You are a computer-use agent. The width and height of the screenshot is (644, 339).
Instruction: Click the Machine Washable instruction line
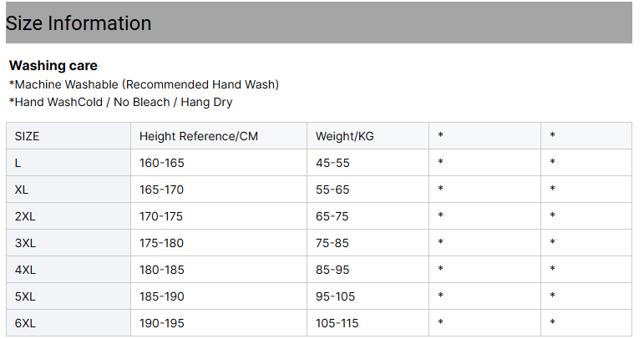[x=144, y=84]
